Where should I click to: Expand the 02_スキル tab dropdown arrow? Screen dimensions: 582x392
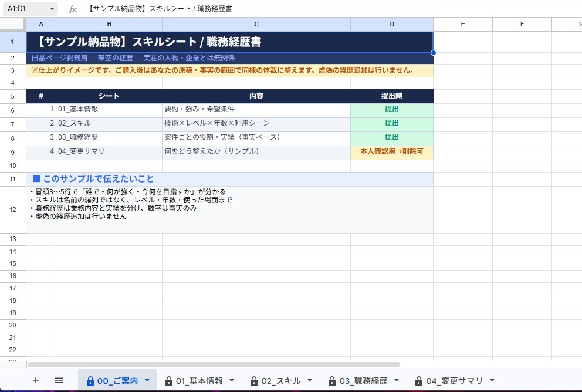[x=310, y=380]
